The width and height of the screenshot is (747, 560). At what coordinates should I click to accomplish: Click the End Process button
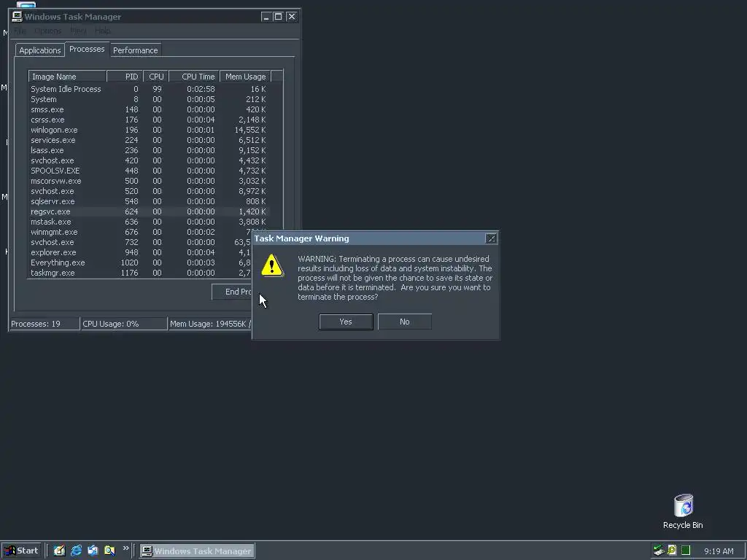(x=232, y=292)
